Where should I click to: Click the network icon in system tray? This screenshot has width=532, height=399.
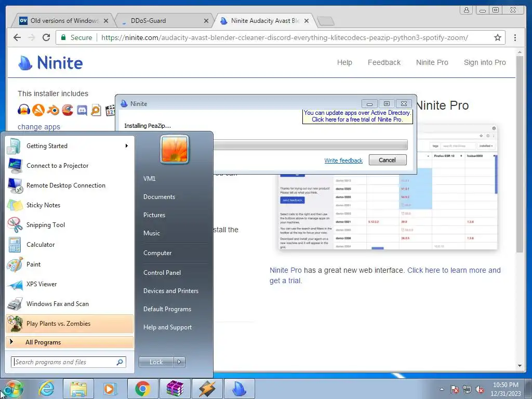[x=467, y=389]
